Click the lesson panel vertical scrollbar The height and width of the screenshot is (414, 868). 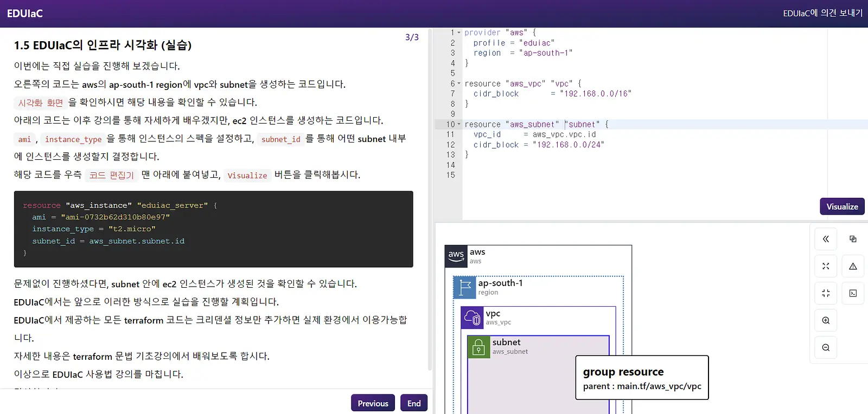pyautogui.click(x=430, y=200)
